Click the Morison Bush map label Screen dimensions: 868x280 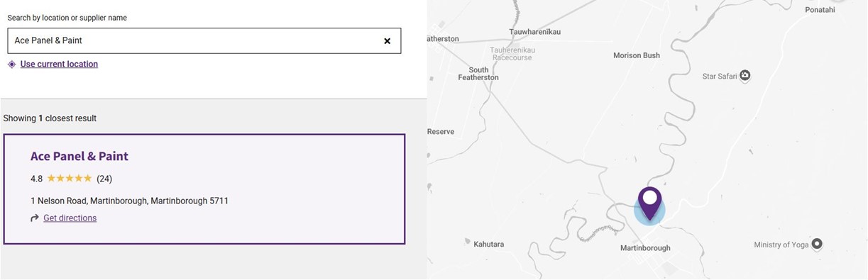pos(637,55)
